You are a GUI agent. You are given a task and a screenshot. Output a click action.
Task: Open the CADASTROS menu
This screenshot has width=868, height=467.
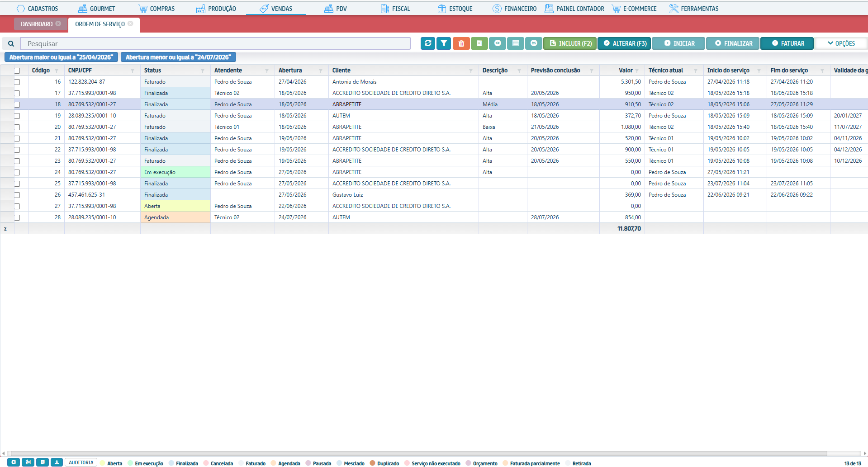coord(38,9)
